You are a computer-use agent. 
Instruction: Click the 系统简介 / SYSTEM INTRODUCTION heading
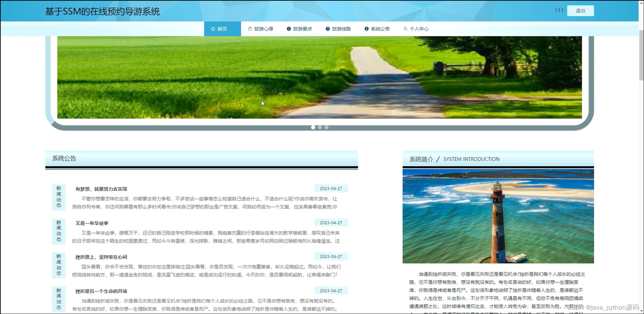pyautogui.click(x=454, y=159)
